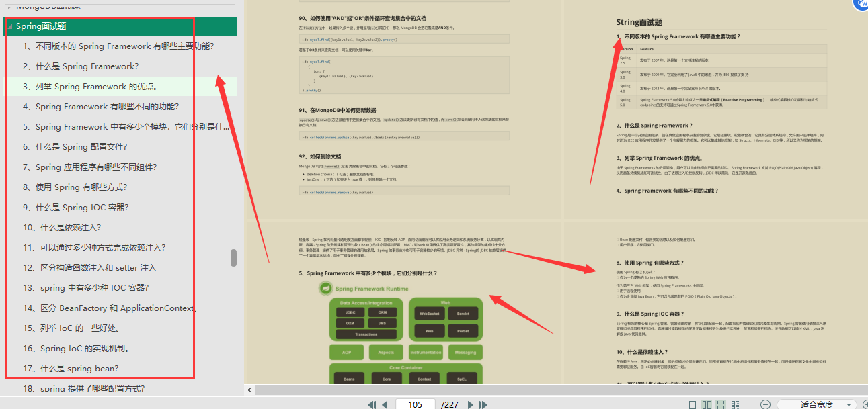Open outline item 7、Spring 应用程序有哪些不同组件
The height and width of the screenshot is (409, 868).
coord(90,167)
